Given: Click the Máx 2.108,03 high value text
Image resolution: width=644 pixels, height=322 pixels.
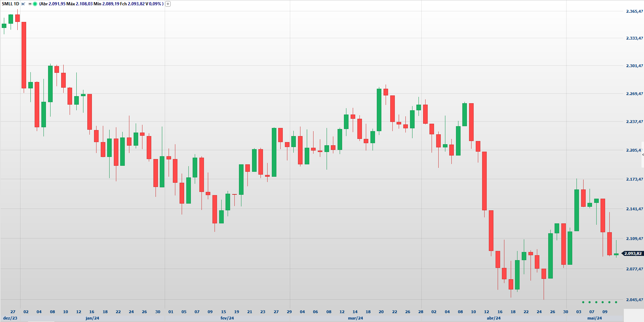Looking at the screenshot, I should [x=80, y=4].
